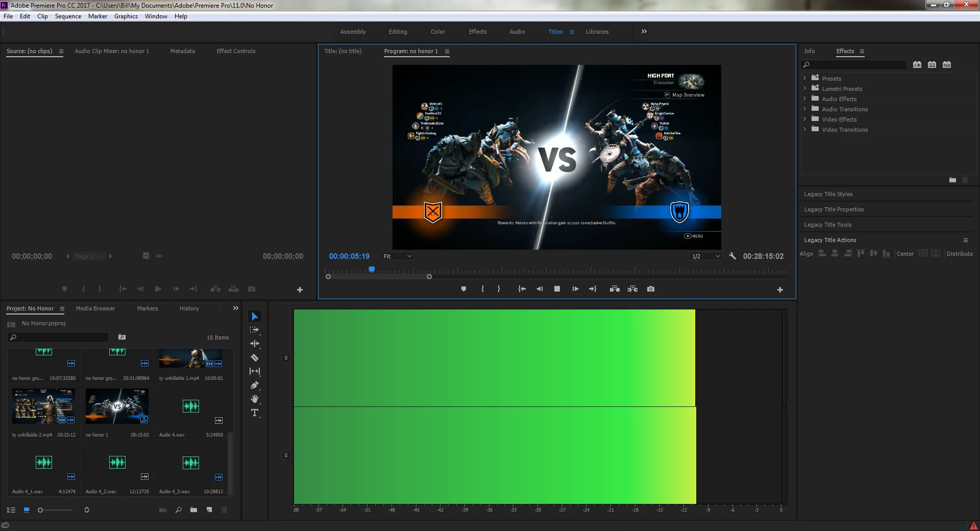The width and height of the screenshot is (980, 531).
Task: Open the Graphics menu
Action: tap(126, 16)
